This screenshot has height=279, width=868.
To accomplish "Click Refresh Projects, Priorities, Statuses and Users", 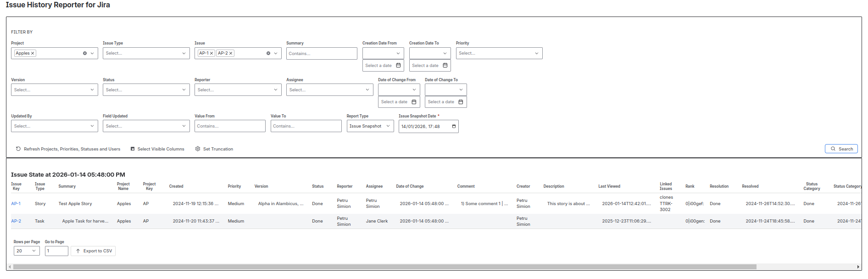I will click(x=68, y=149).
